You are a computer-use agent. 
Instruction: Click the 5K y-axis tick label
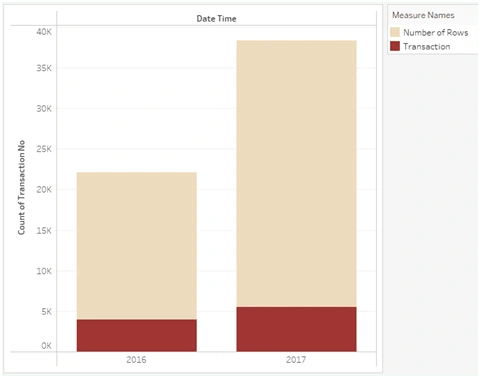pyautogui.click(x=46, y=312)
